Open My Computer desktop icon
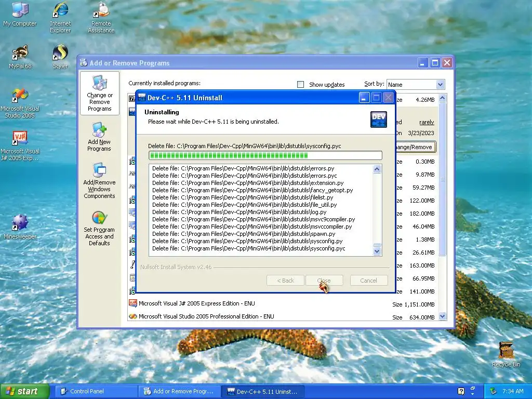532x399 pixels. [20, 14]
